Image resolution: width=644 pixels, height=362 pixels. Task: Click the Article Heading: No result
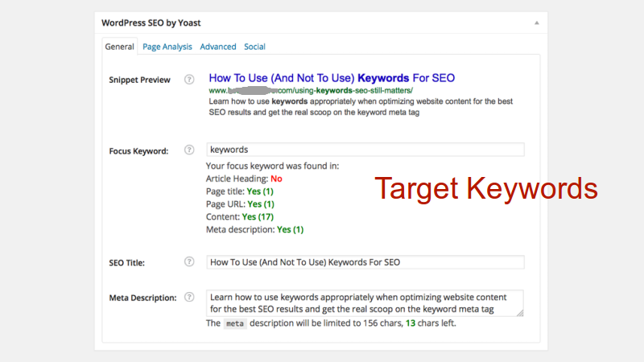click(x=244, y=179)
